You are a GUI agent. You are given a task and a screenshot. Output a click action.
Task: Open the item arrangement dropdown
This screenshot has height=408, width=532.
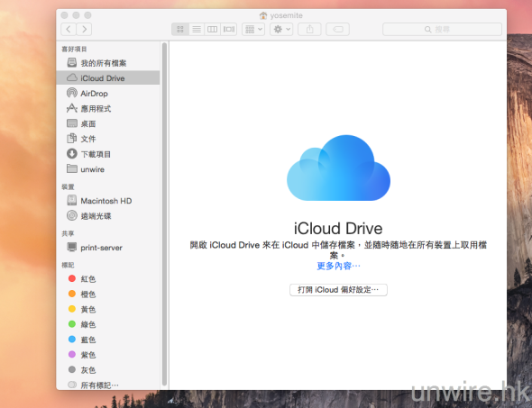pyautogui.click(x=253, y=29)
